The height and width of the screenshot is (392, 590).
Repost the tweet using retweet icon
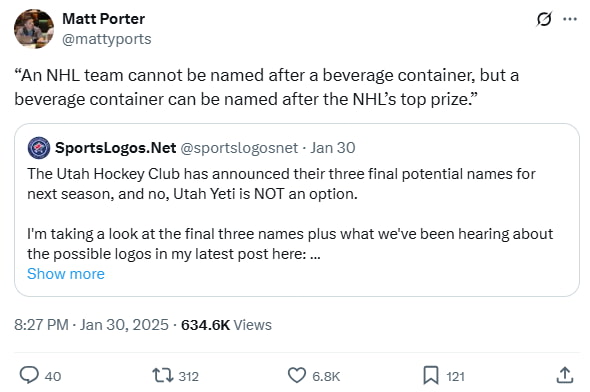(163, 375)
